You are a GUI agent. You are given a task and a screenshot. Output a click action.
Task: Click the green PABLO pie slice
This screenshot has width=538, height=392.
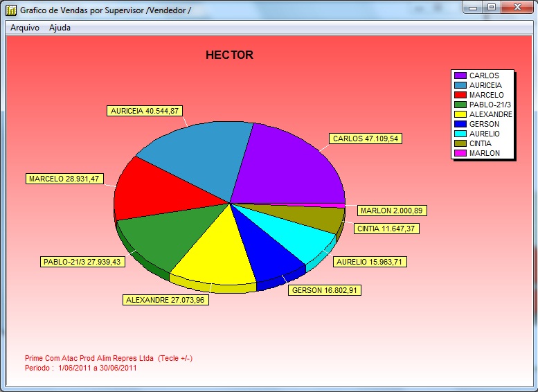[168, 237]
